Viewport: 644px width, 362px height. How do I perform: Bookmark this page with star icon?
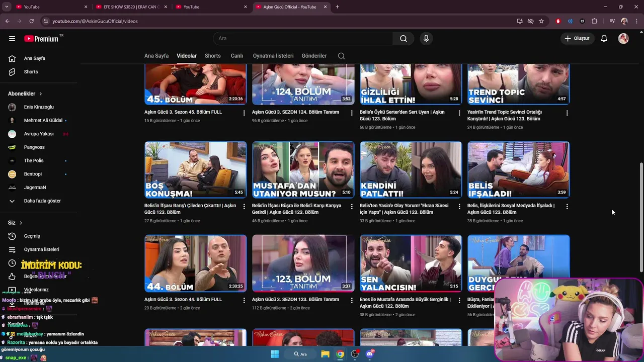click(x=541, y=21)
